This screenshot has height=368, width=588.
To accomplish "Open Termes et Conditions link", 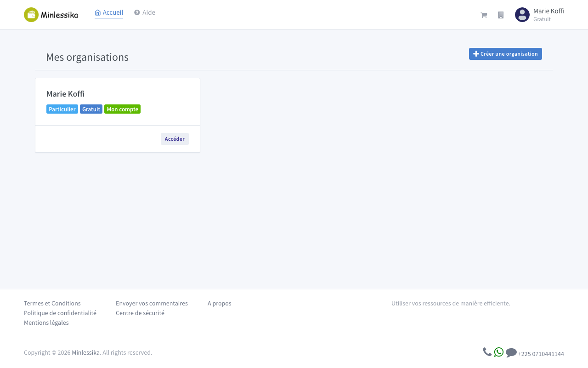I will click(x=52, y=303).
